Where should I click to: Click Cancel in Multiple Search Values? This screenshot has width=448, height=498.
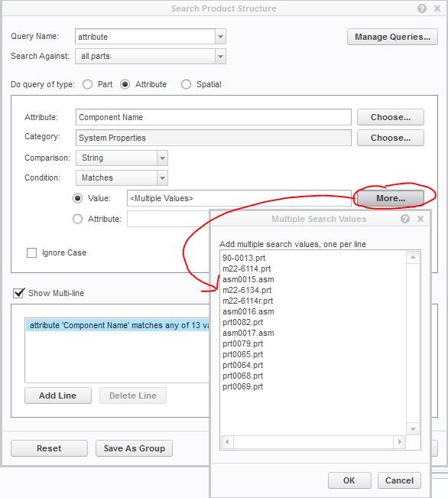[399, 480]
